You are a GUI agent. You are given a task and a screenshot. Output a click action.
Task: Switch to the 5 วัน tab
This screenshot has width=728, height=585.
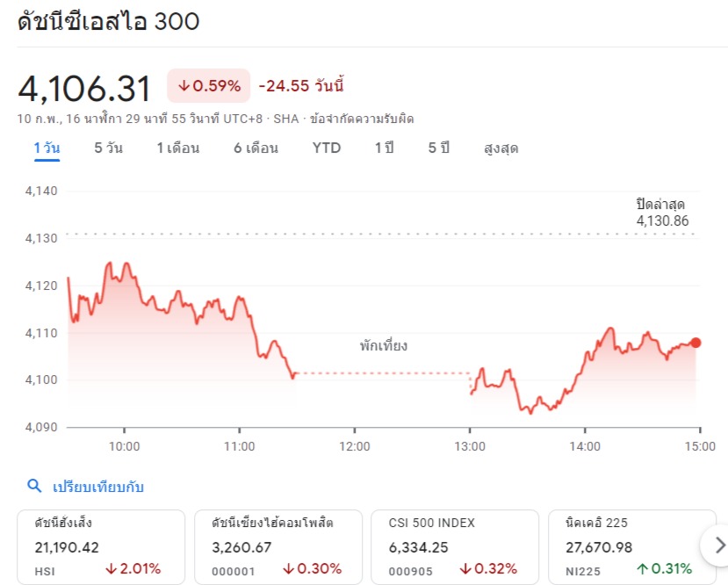(108, 148)
